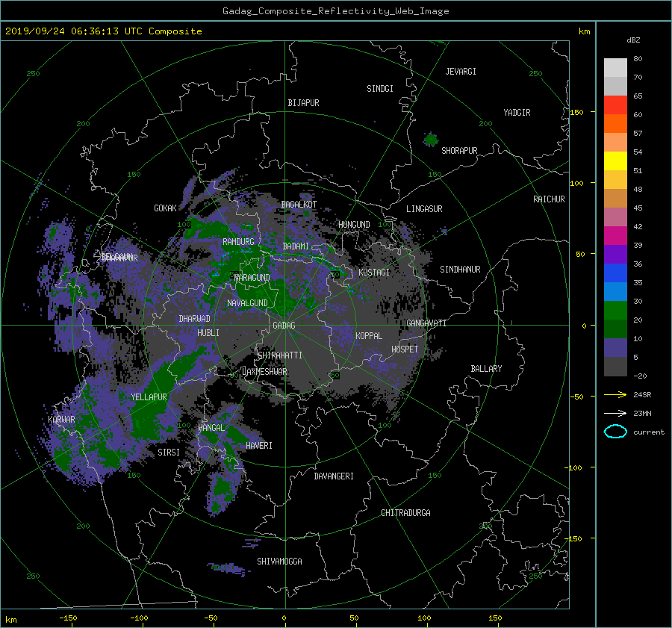The height and width of the screenshot is (628, 672).
Task: Select the NAVALGUND label
Action: click(247, 303)
